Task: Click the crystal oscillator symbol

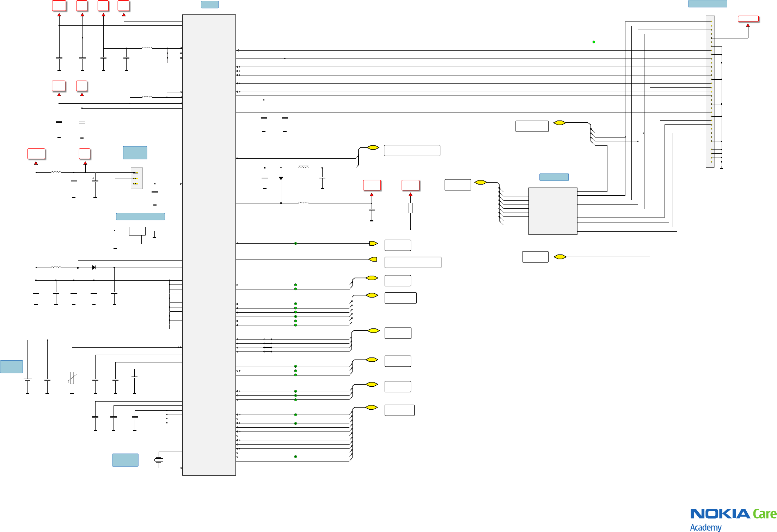Action: pyautogui.click(x=159, y=460)
